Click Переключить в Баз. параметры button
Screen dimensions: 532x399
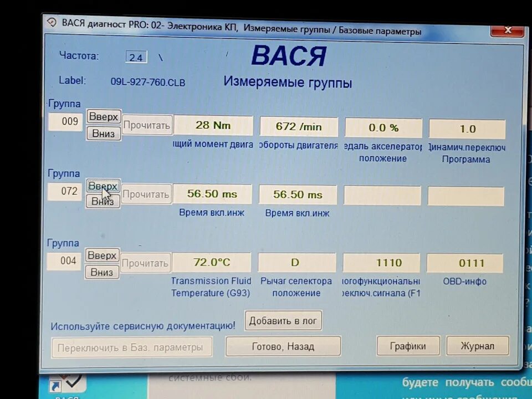[132, 347]
